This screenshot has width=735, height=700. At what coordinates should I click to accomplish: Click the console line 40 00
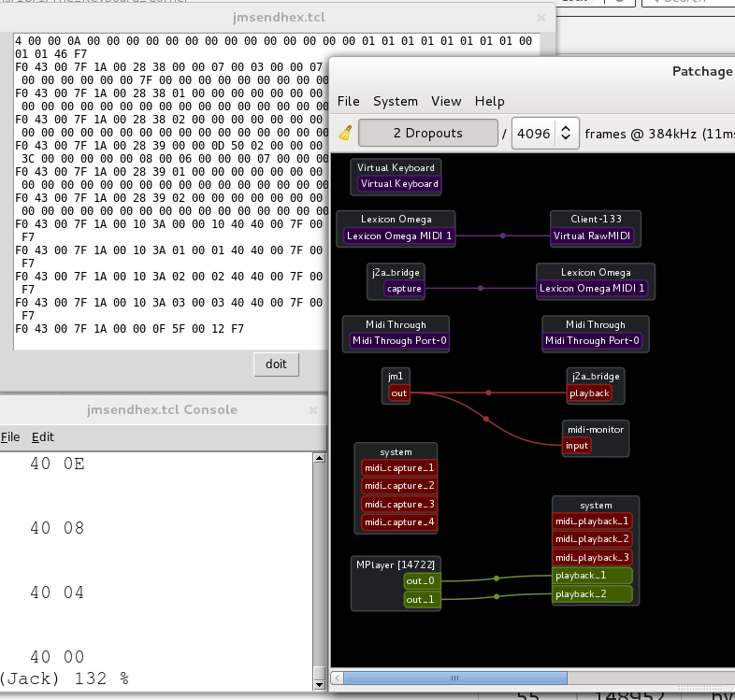(57, 657)
